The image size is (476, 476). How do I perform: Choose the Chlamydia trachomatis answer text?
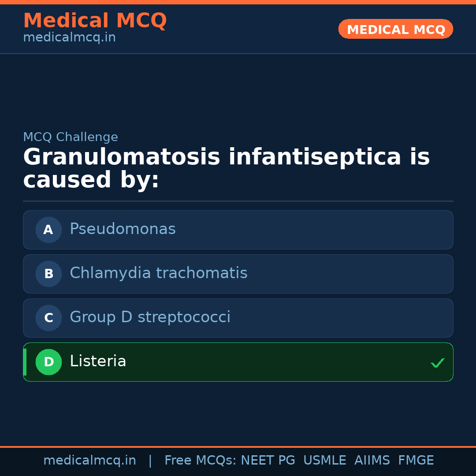(158, 273)
